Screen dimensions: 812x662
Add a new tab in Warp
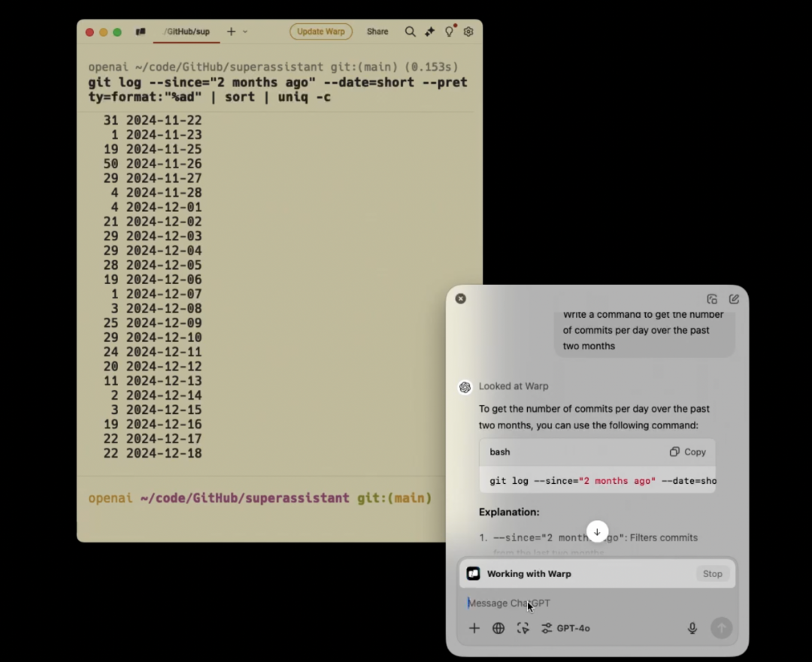[x=231, y=32]
